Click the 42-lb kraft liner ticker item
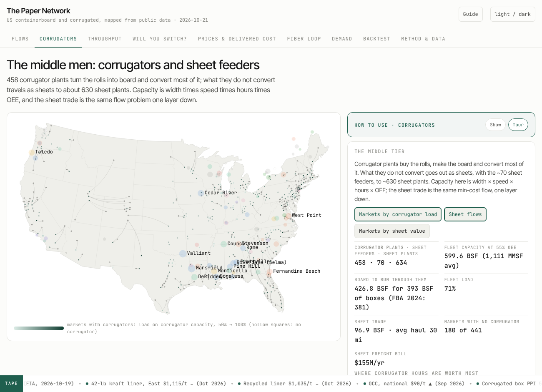This screenshot has width=542, height=392. pyautogui.click(x=156, y=384)
